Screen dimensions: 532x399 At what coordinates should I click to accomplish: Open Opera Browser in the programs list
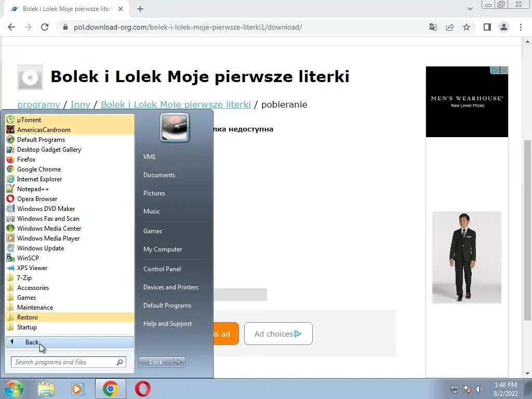[x=70, y=198]
